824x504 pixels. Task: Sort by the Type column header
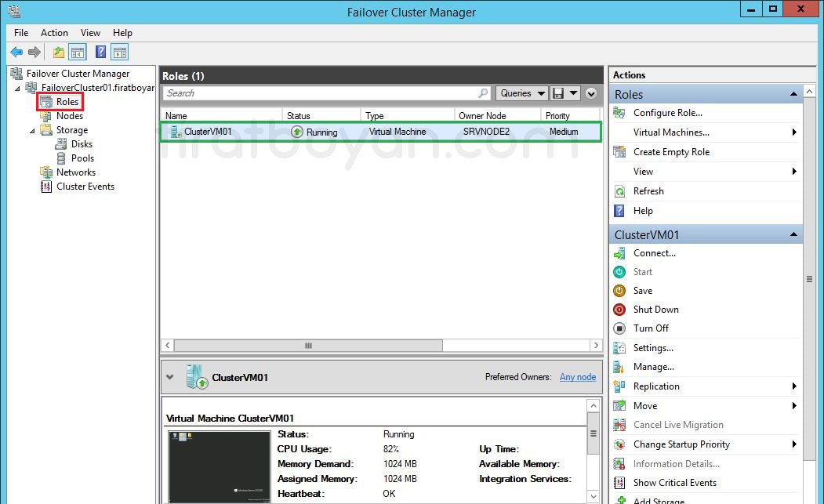408,116
